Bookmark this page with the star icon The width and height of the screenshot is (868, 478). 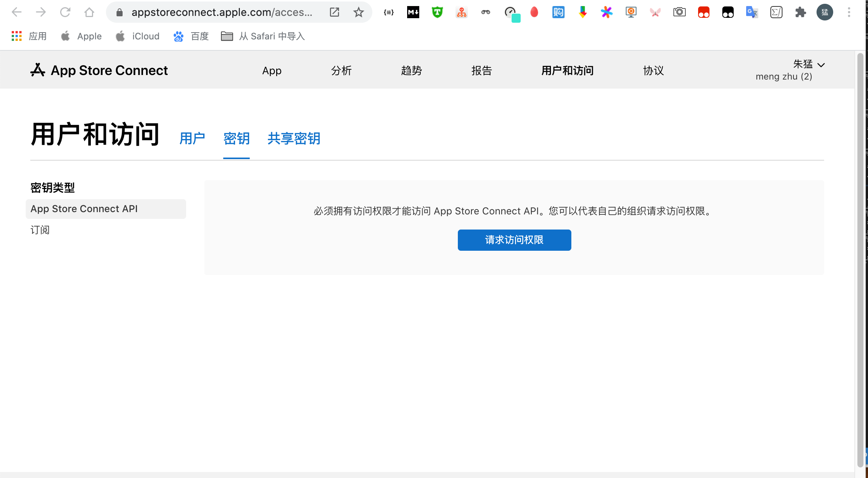358,12
